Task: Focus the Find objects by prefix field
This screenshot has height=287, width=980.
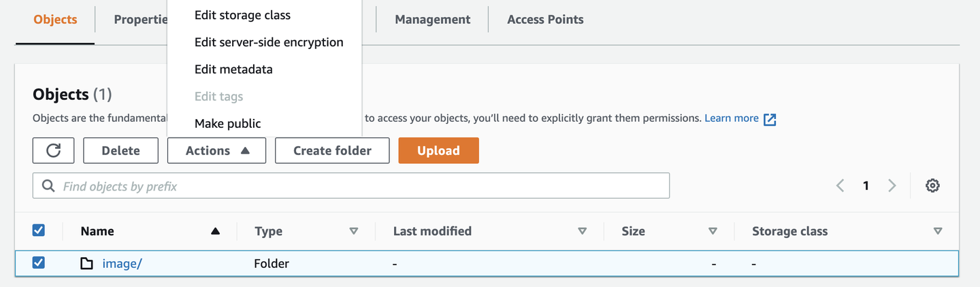Action: pos(361,186)
